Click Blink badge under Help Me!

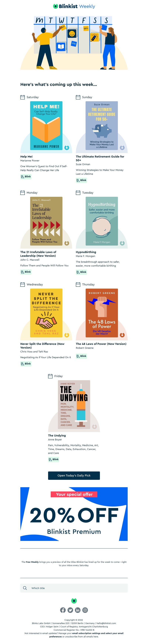click(x=26, y=176)
